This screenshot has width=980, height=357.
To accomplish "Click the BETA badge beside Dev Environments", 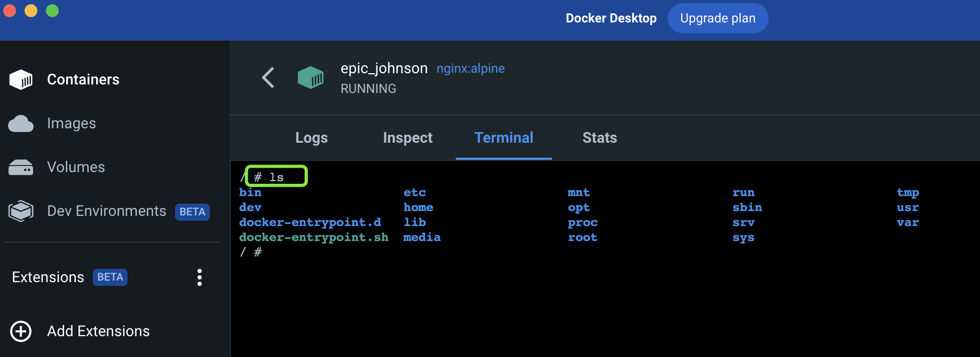I will 192,212.
